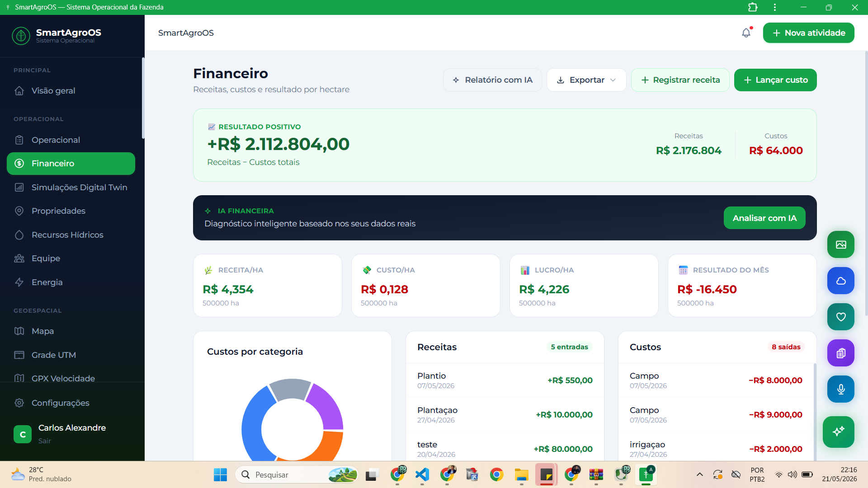This screenshot has width=868, height=488.
Task: Open the CUSTO/HA card
Action: click(x=426, y=286)
